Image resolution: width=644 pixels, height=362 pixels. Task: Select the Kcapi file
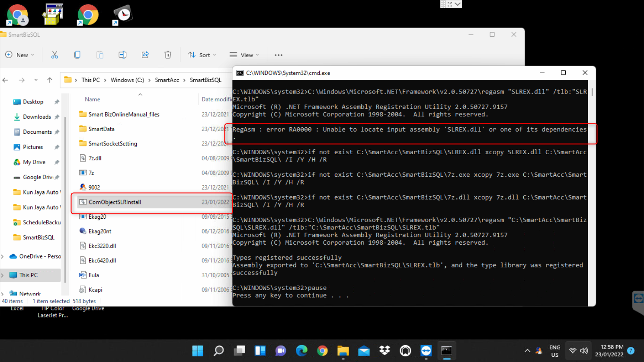coord(95,290)
